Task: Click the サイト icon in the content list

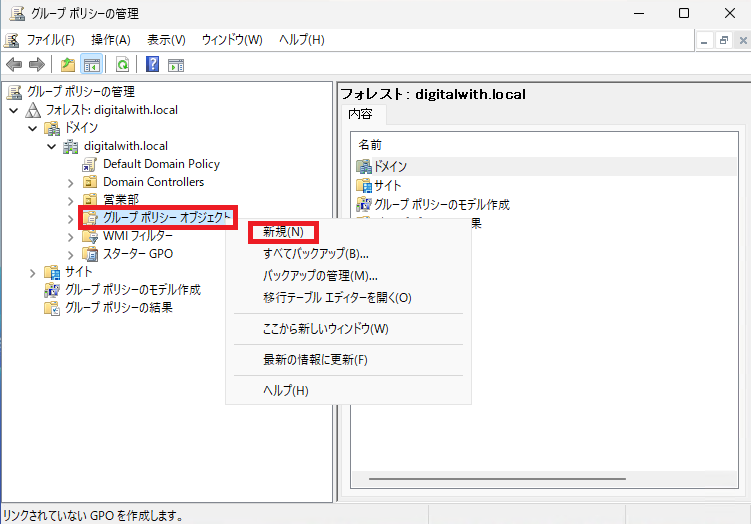Action: click(x=364, y=185)
